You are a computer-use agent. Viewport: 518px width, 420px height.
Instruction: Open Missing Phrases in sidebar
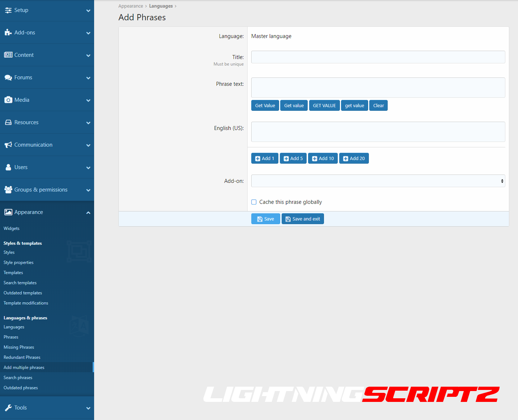tap(19, 347)
